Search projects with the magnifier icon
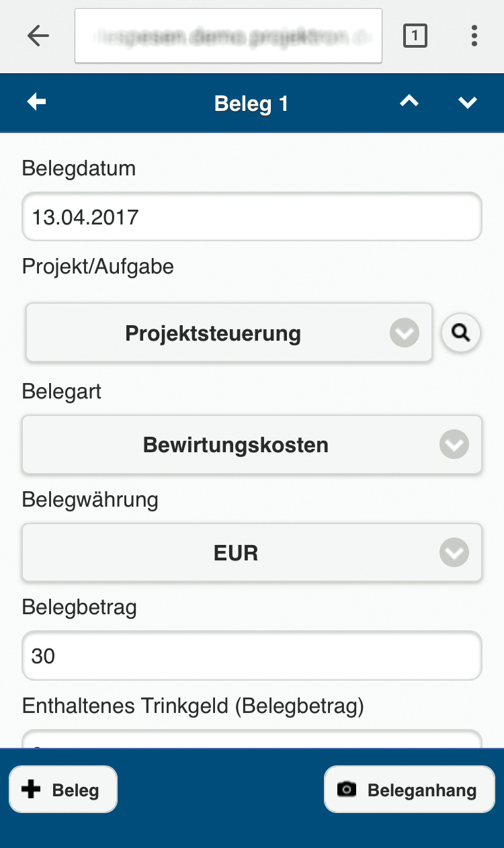This screenshot has width=504, height=848. 461,333
